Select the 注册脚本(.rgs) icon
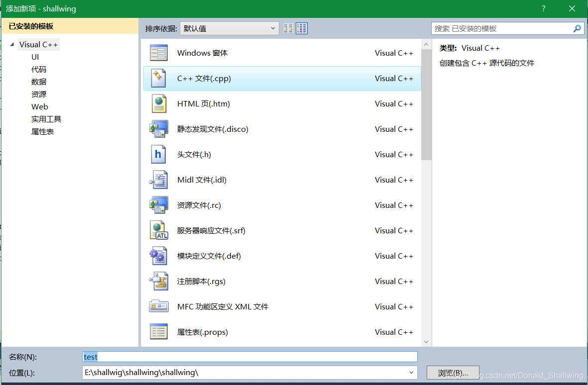The width and height of the screenshot is (588, 385). point(159,281)
